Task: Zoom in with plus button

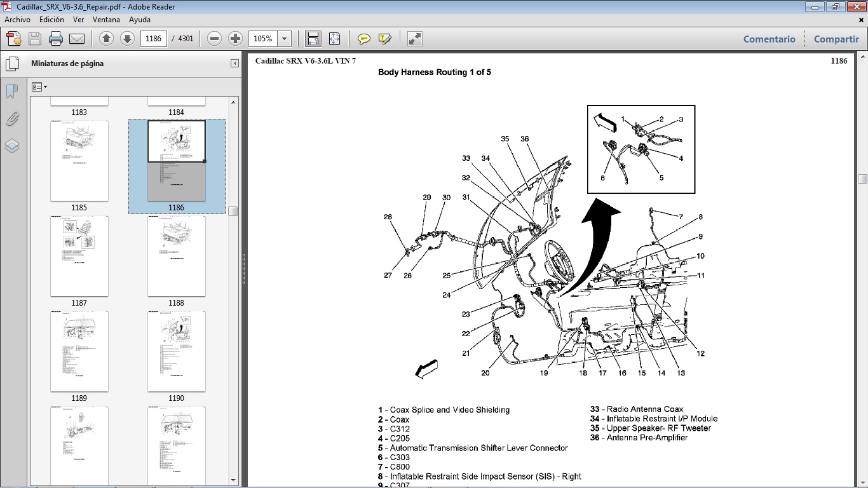Action: point(236,39)
